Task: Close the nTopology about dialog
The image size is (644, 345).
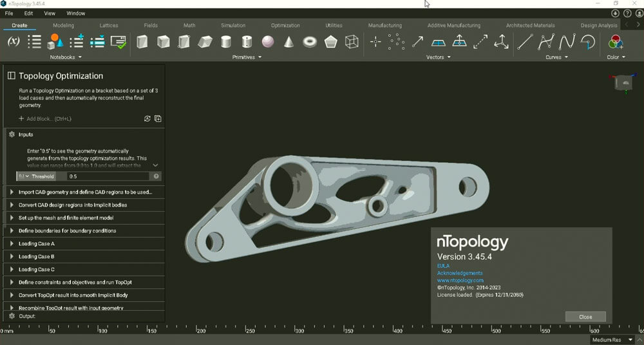Action: point(585,317)
